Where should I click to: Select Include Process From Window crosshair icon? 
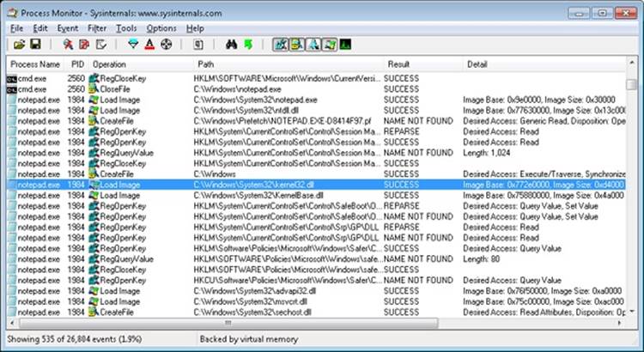tap(167, 45)
